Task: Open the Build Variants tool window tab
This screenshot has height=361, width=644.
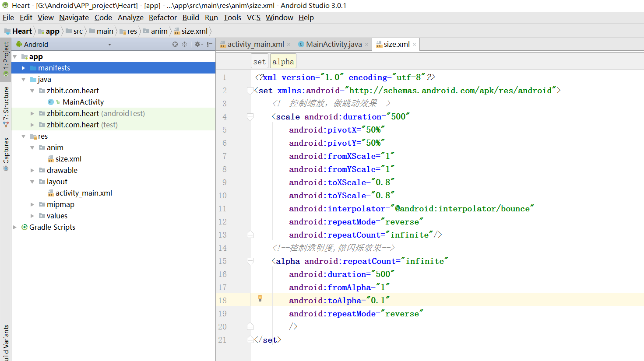Action: coord(6,343)
